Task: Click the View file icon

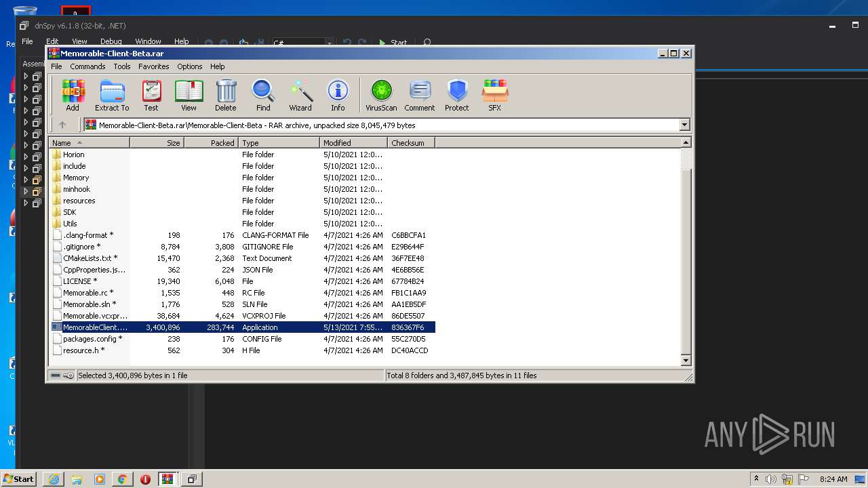Action: [189, 95]
